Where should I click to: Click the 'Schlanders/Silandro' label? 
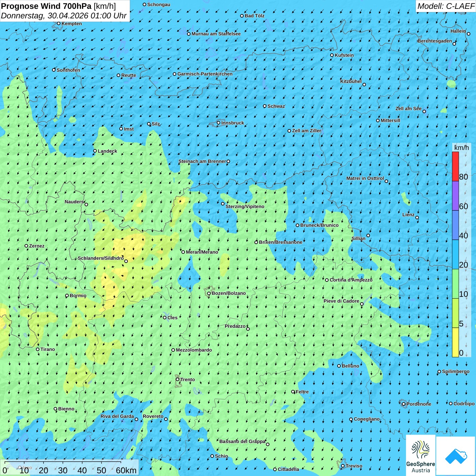click(101, 258)
